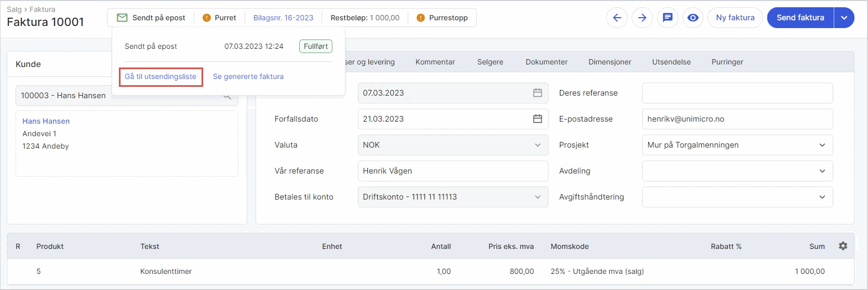Switch to the Kommentar tab
Image resolution: width=868 pixels, height=290 pixels.
point(435,62)
